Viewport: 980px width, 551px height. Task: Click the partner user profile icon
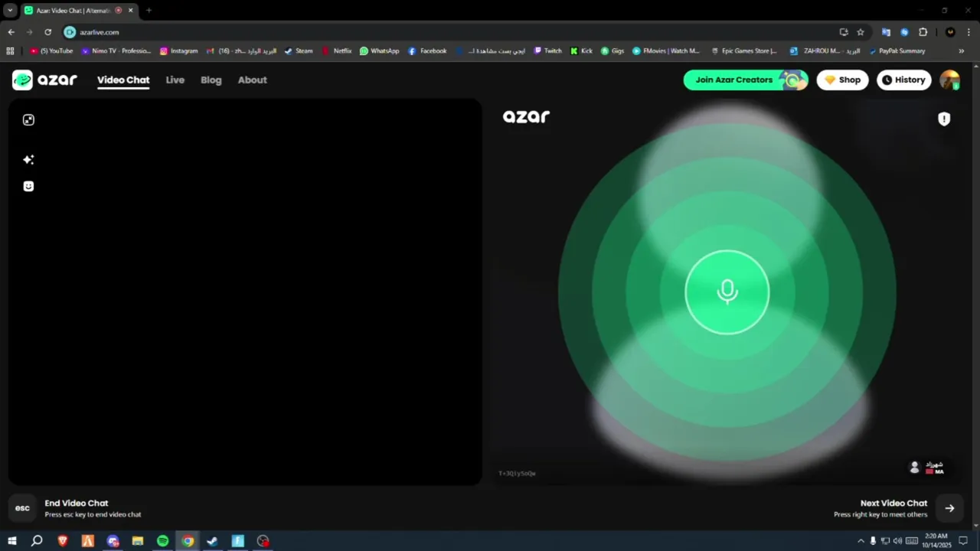(914, 467)
